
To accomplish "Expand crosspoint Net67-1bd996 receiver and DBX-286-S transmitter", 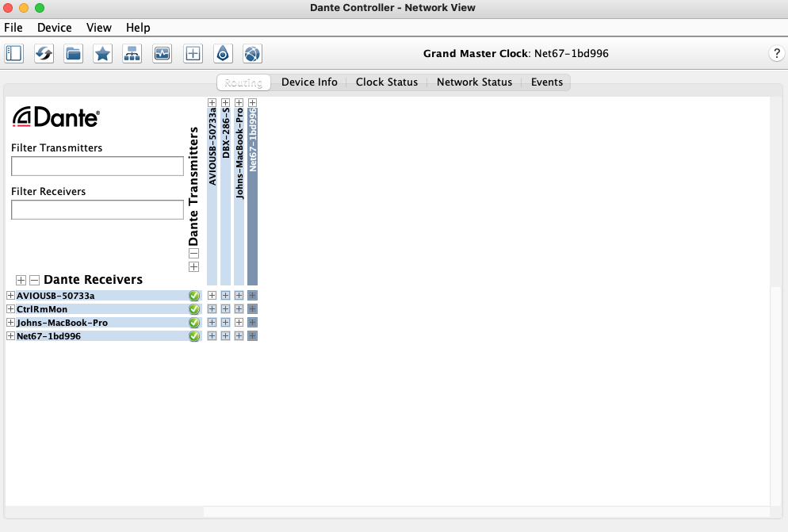I will coord(226,336).
